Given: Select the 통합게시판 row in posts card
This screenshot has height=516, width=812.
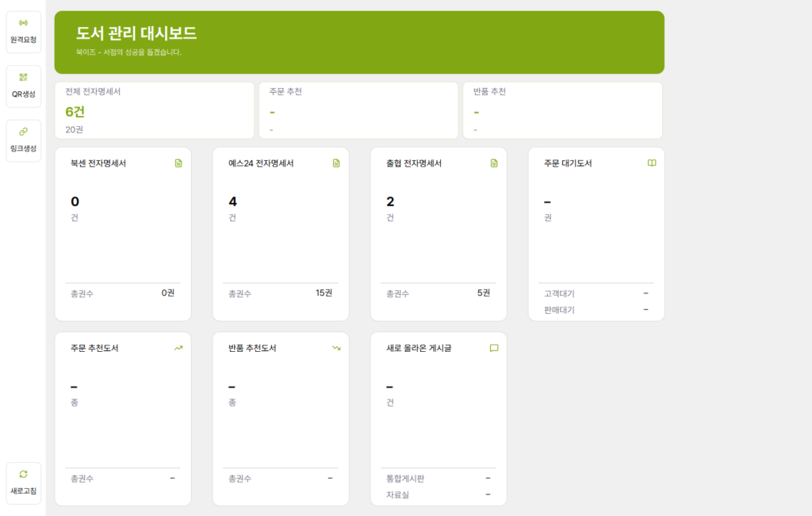Looking at the screenshot, I should point(439,479).
